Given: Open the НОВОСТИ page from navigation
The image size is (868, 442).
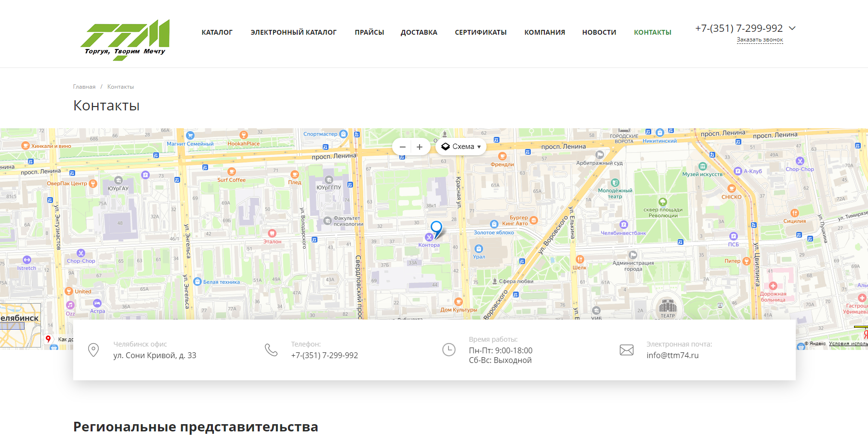Looking at the screenshot, I should 599,32.
